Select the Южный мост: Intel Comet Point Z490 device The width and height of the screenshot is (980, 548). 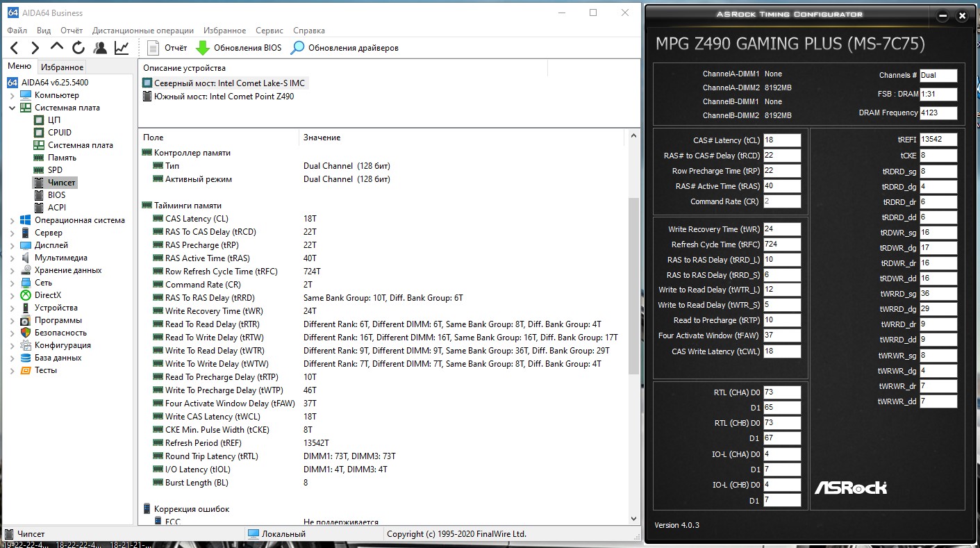tap(224, 97)
